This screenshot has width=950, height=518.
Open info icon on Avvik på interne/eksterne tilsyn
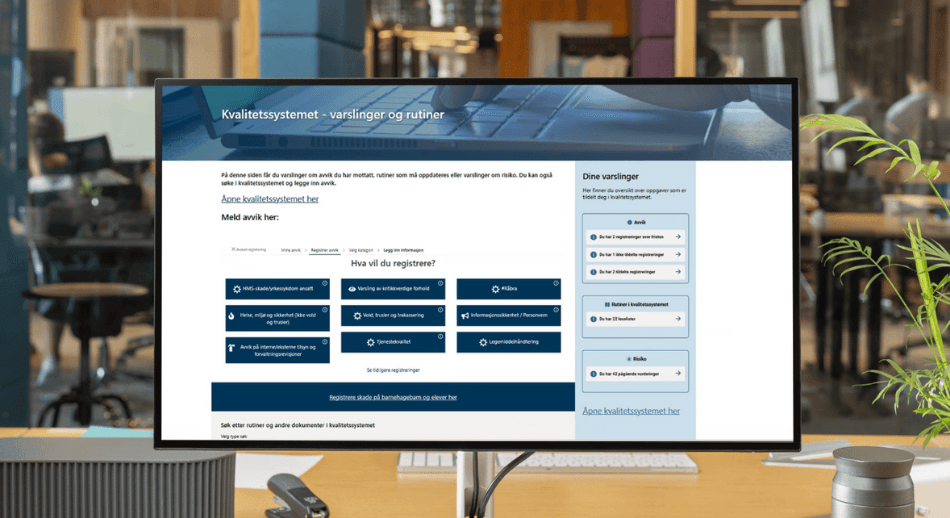(325, 342)
